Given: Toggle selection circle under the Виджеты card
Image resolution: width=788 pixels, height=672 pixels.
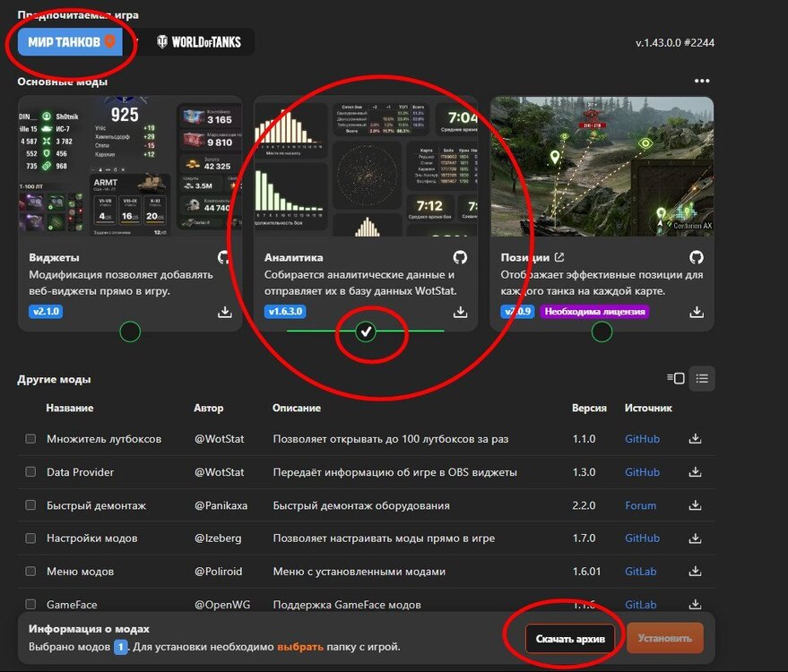Looking at the screenshot, I should (130, 332).
